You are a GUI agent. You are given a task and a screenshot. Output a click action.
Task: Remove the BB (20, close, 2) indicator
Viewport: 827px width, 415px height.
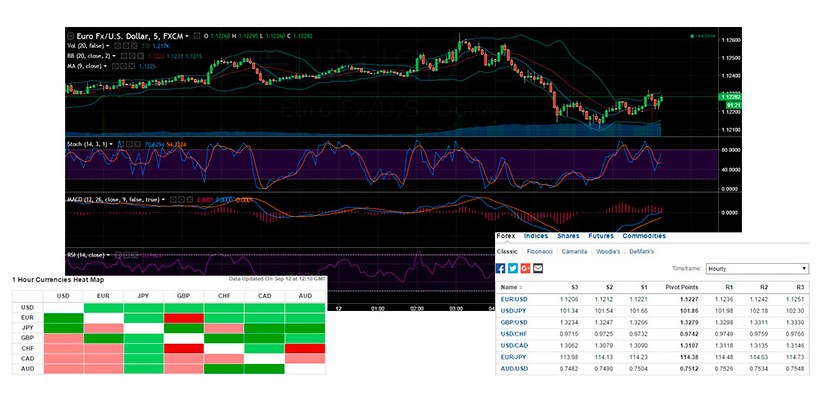point(140,56)
